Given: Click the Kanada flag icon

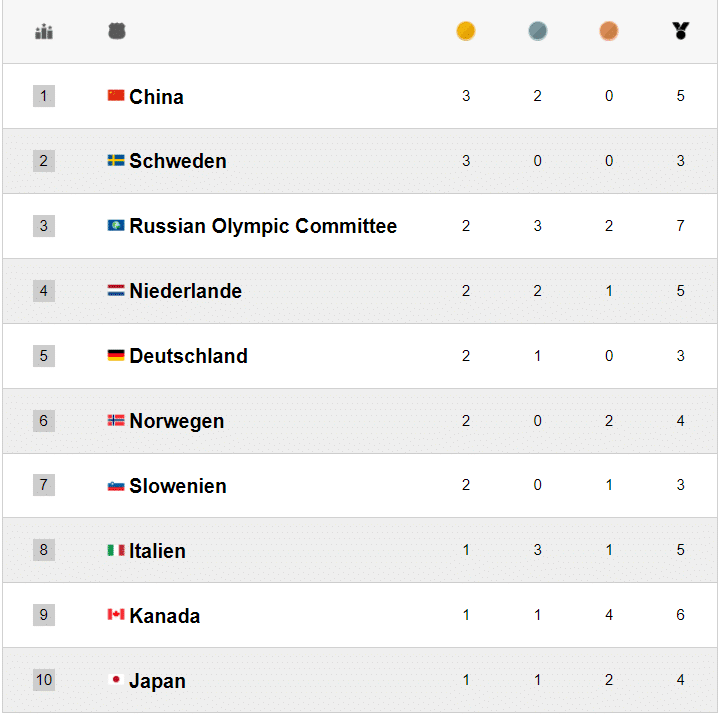Looking at the screenshot, I should point(116,615).
